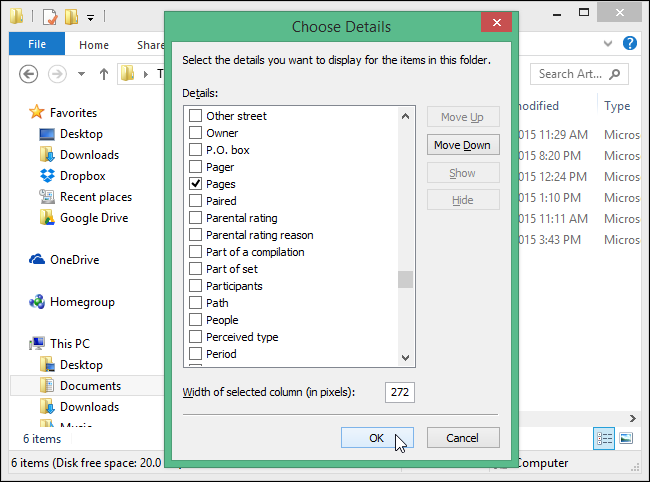Screen dimensions: 650x482
Task: Uncheck the Pages checkbox
Action: tap(196, 185)
